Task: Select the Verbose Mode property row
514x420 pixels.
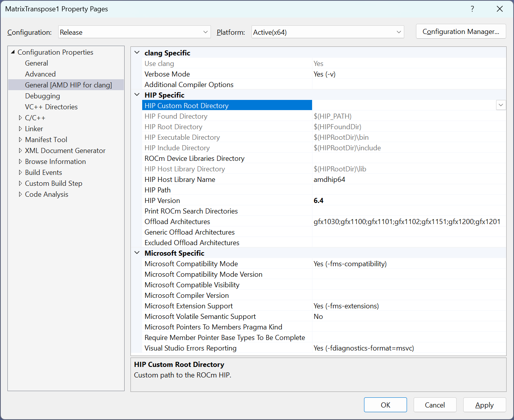Action: tap(167, 74)
